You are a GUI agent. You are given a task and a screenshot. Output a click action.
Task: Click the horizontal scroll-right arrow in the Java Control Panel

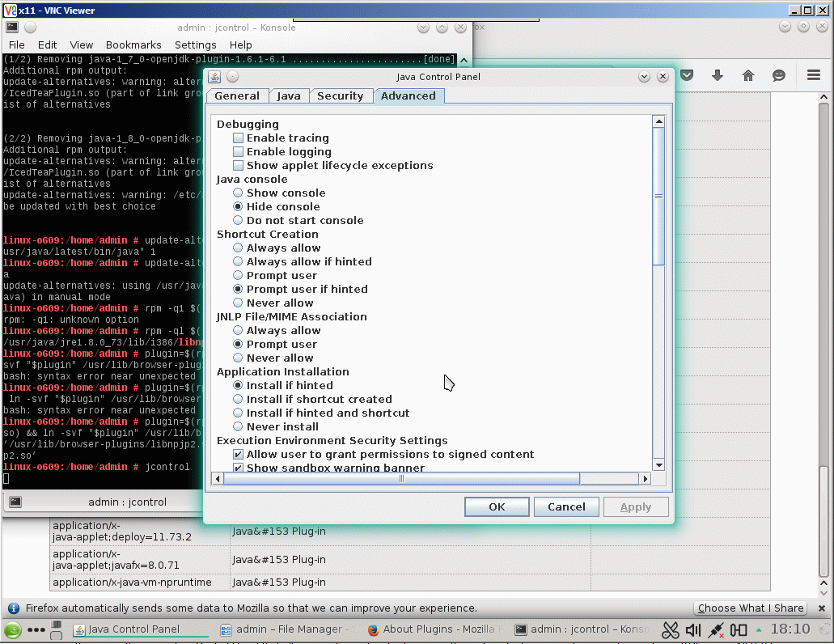coord(646,479)
